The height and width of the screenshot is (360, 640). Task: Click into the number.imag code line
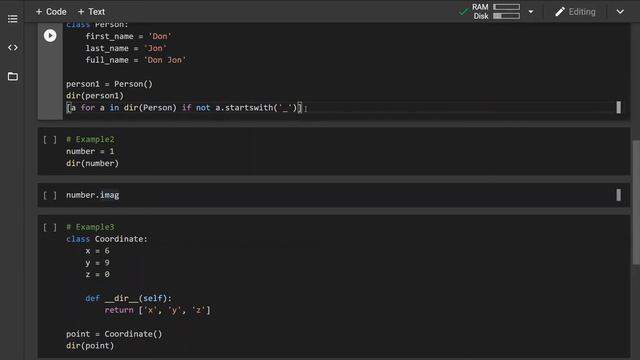click(93, 195)
